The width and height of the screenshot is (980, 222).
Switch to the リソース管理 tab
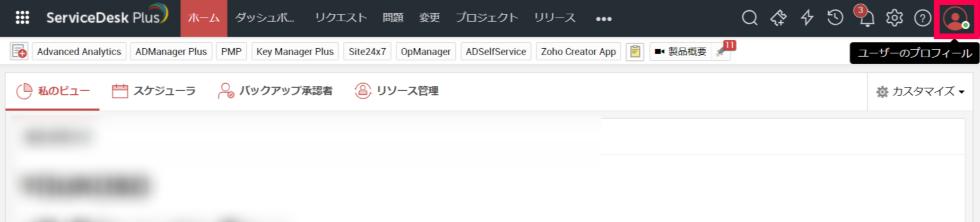(396, 91)
